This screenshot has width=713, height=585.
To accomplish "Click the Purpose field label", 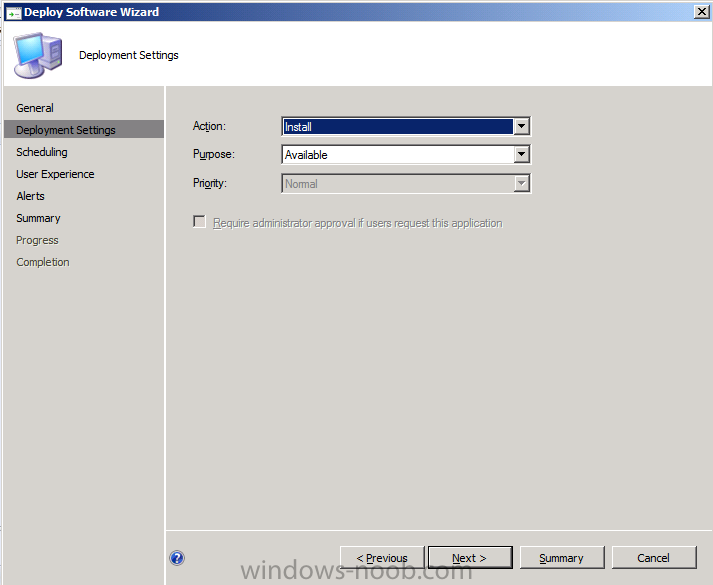I will pos(214,155).
